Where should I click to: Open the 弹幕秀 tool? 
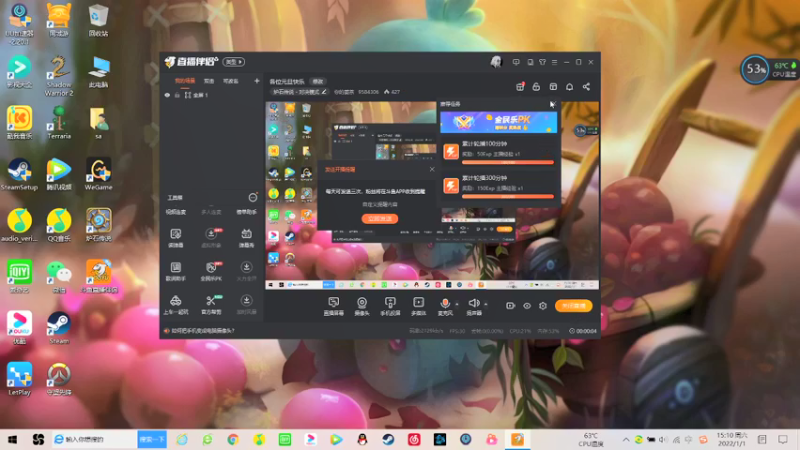pos(246,237)
